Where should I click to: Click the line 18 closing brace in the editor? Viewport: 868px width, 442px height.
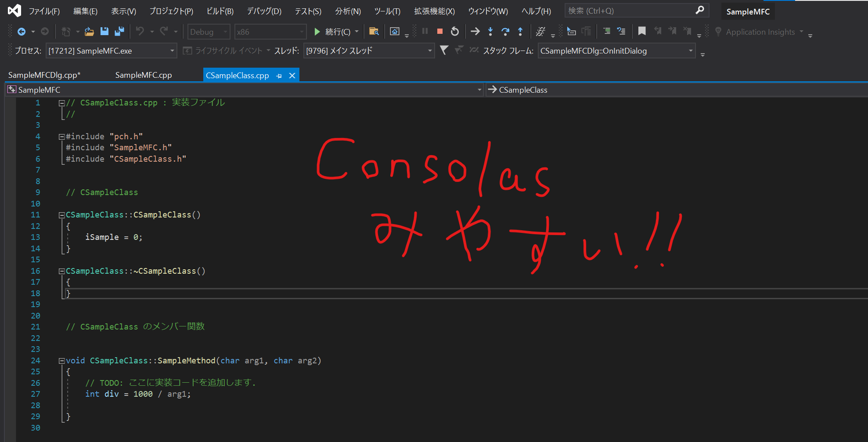pos(68,293)
